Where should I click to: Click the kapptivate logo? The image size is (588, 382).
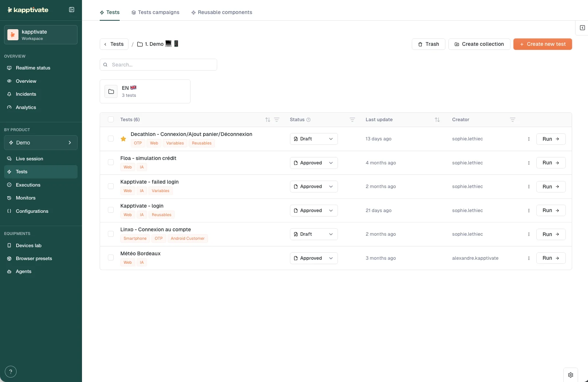pos(28,10)
